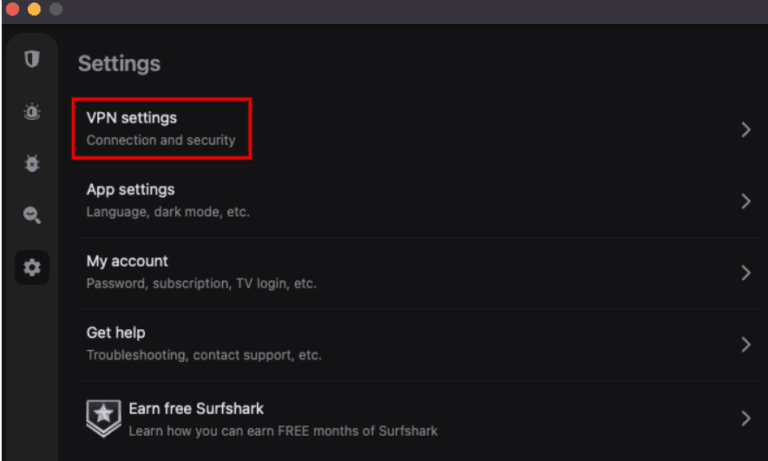Click the Settings page heading
Viewport: 768px width, 461px height.
pos(119,63)
